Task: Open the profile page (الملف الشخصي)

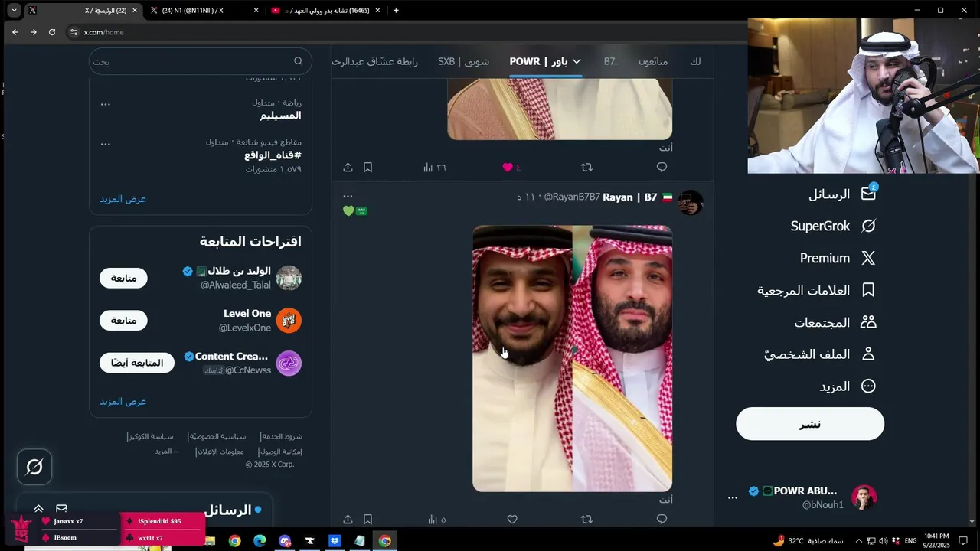Action: [819, 354]
